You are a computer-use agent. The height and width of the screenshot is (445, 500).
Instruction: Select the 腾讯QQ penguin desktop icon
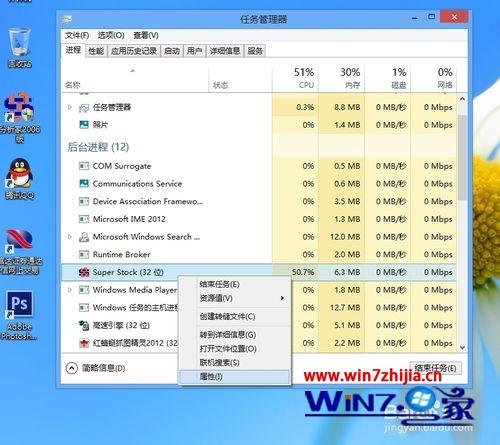[x=20, y=178]
